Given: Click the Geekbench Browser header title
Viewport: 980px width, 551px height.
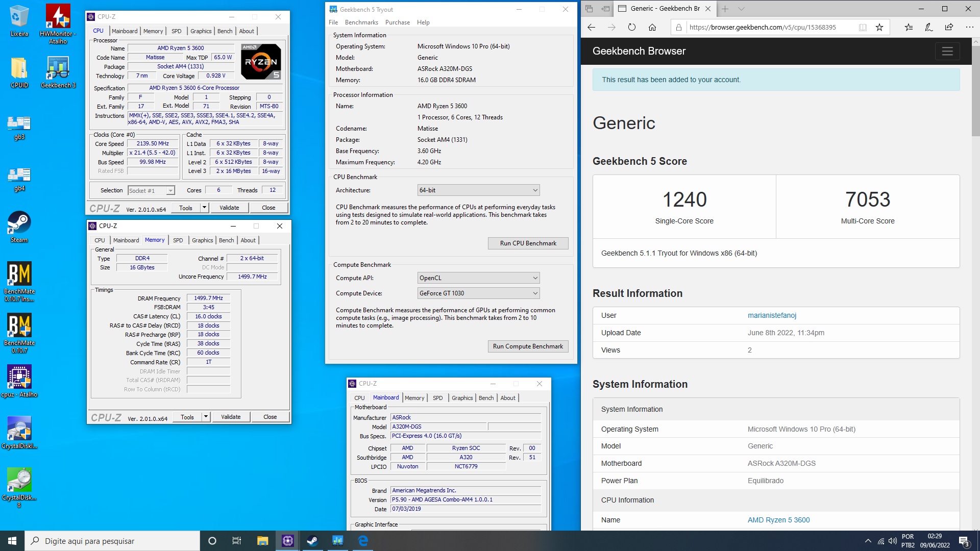Looking at the screenshot, I should coord(639,51).
